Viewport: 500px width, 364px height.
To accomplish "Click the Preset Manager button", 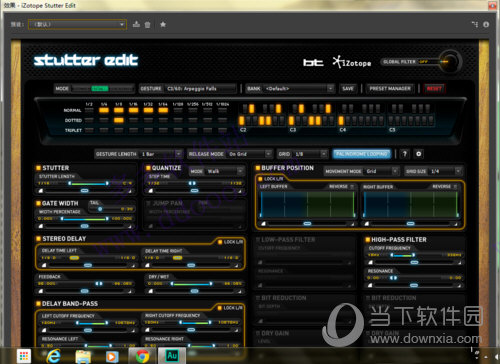I will coord(390,89).
